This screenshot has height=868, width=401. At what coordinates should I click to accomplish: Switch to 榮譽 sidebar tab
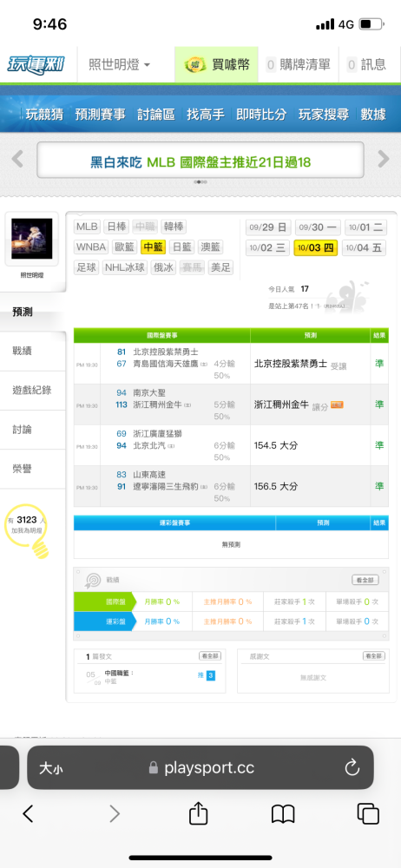(33, 469)
